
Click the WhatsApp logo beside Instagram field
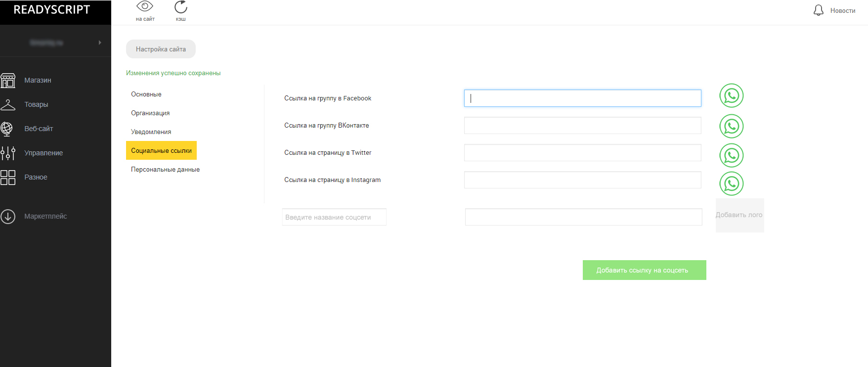coord(731,183)
